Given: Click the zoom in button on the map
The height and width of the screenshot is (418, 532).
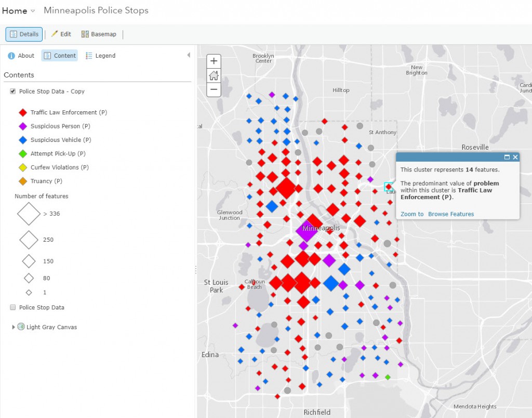Looking at the screenshot, I should click(x=214, y=61).
